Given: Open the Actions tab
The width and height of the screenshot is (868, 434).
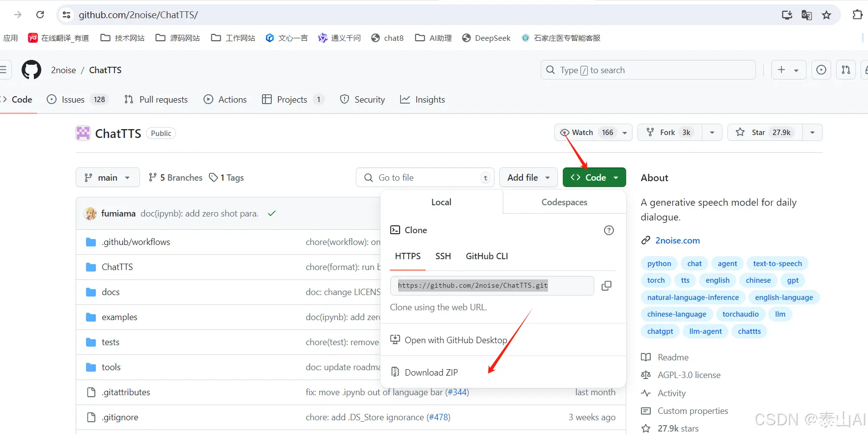Looking at the screenshot, I should [x=225, y=100].
